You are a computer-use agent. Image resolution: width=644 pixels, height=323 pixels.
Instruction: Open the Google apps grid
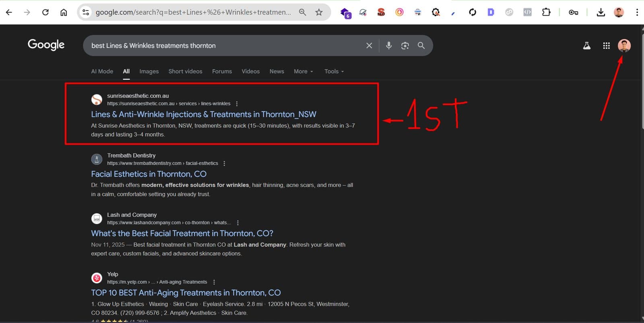click(606, 46)
